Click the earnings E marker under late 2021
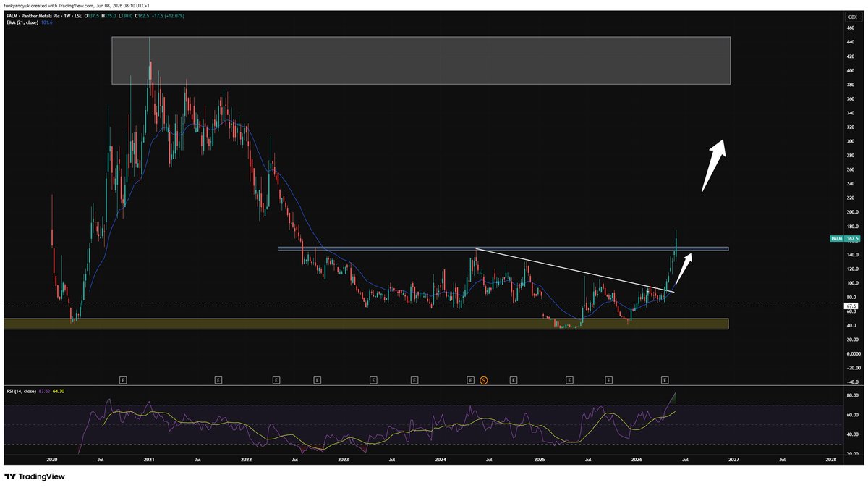The image size is (868, 488). (218, 379)
